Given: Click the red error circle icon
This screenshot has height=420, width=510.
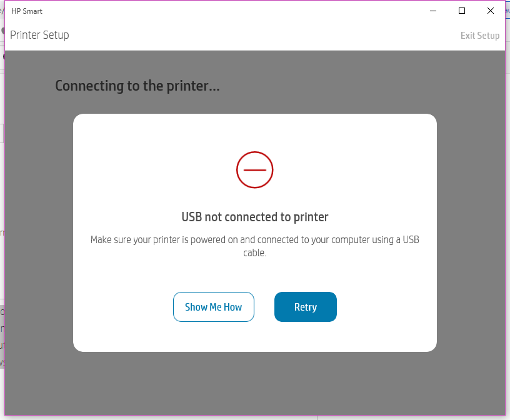Looking at the screenshot, I should pyautogui.click(x=255, y=169).
